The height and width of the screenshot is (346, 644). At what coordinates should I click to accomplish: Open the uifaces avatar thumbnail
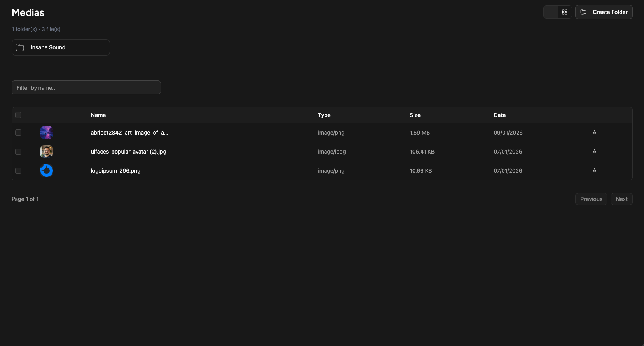click(47, 152)
